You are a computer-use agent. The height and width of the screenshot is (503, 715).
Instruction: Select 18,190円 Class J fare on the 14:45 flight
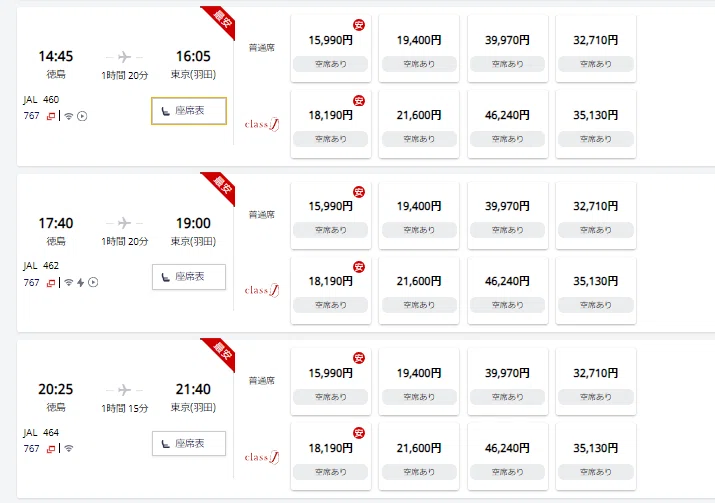coord(329,123)
